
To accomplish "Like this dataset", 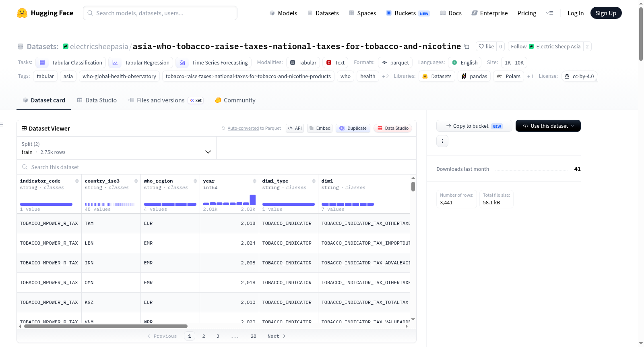I will pyautogui.click(x=486, y=46).
